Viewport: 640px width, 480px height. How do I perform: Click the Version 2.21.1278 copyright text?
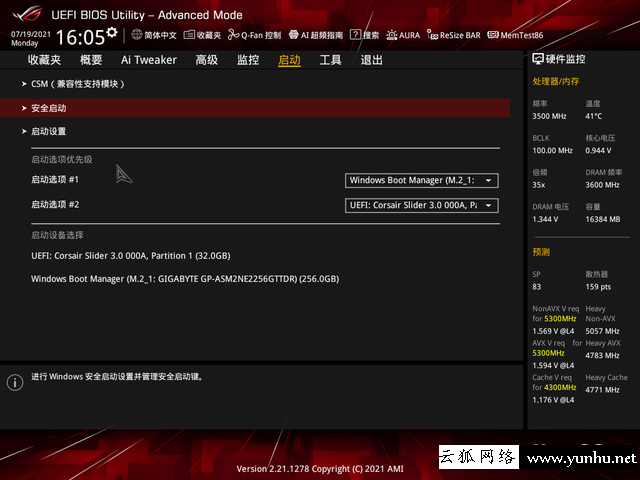pyautogui.click(x=320, y=469)
